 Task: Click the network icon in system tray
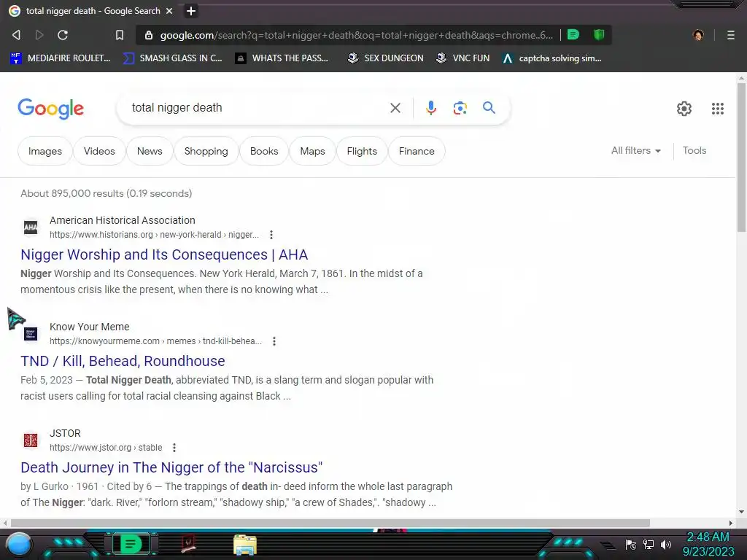649,544
